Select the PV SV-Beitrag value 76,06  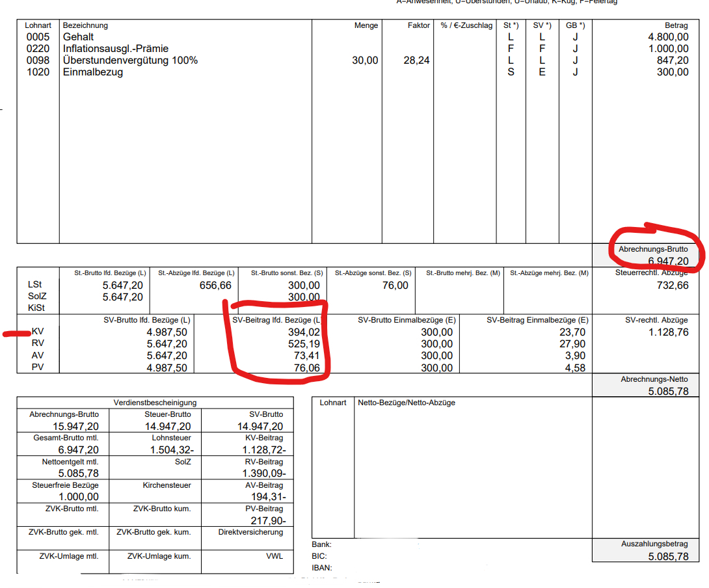[x=306, y=367]
